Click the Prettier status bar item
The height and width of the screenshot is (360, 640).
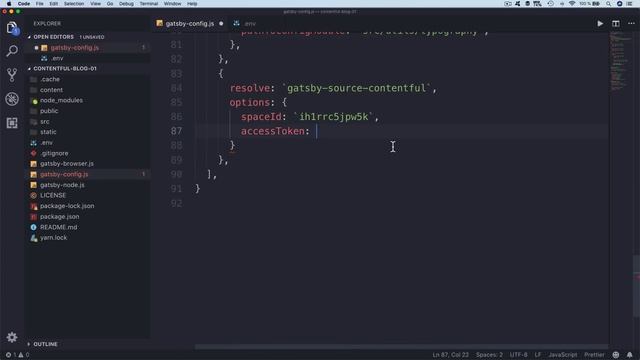pyautogui.click(x=594, y=355)
